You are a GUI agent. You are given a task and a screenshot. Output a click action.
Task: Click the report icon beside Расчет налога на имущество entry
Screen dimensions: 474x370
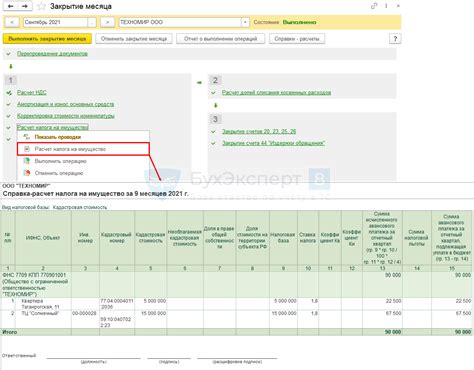pos(27,149)
